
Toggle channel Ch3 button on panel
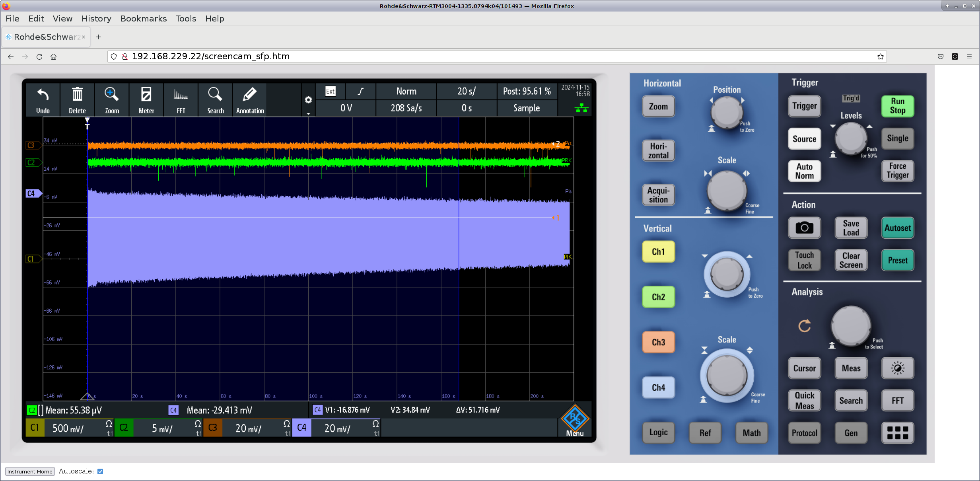(658, 342)
